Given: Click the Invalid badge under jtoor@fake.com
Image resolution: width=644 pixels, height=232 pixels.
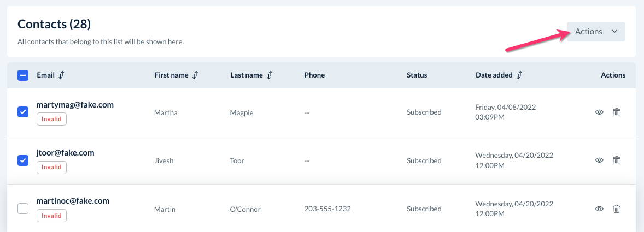Looking at the screenshot, I should click(51, 167).
